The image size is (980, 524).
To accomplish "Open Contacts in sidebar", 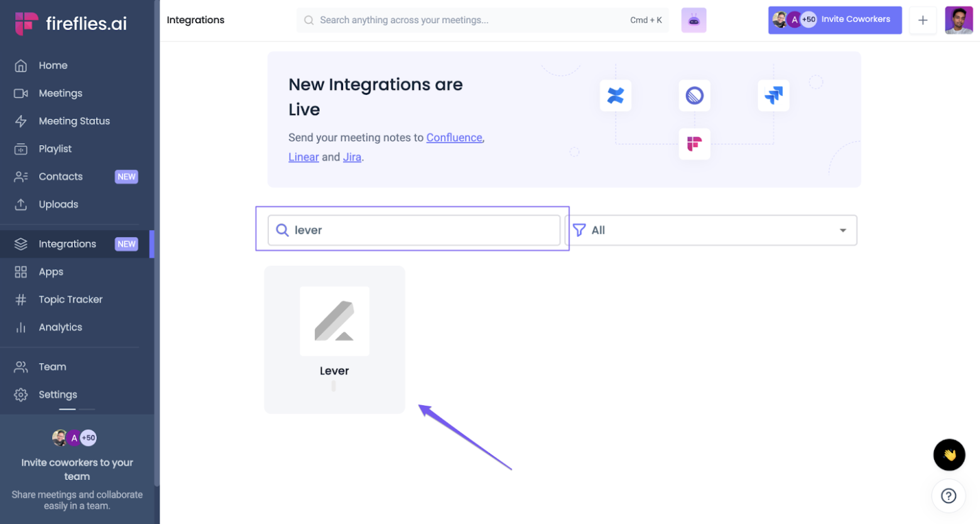I will click(x=75, y=177).
